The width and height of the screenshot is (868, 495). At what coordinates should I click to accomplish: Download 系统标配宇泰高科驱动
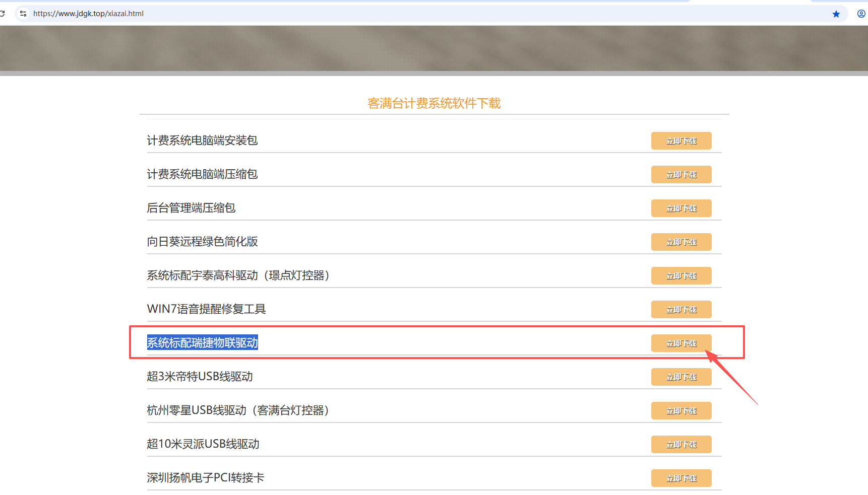pos(681,276)
